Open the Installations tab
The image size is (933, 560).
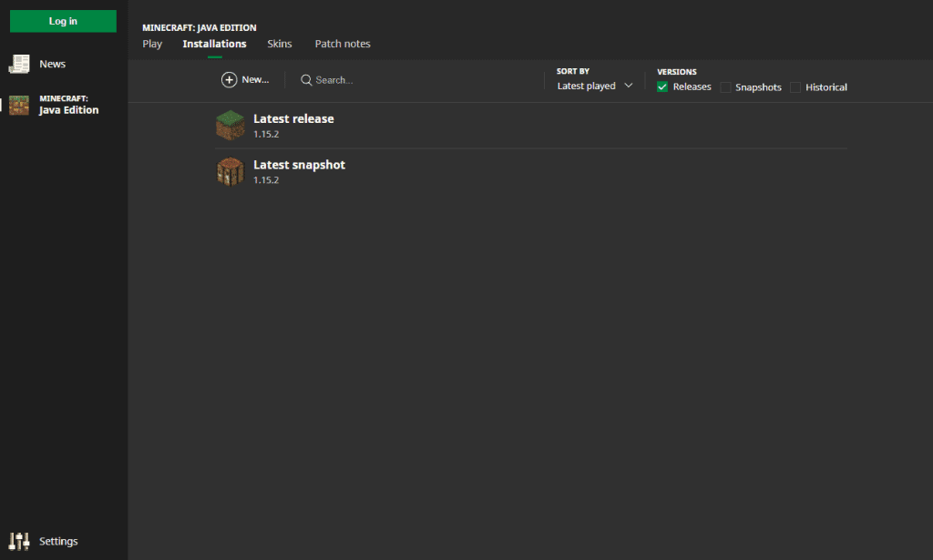(x=214, y=44)
